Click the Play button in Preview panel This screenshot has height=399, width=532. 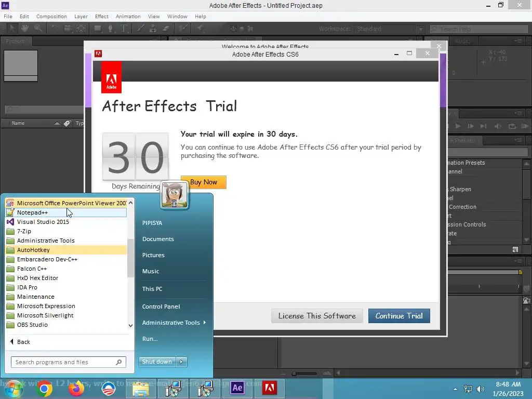click(x=458, y=126)
